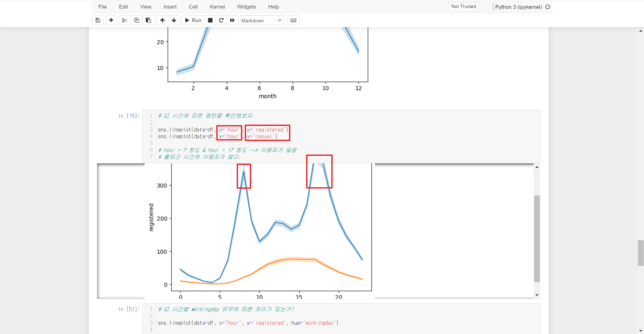Viewport: 644px width, 334px height.
Task: Open the Widgets menu
Action: [x=246, y=7]
